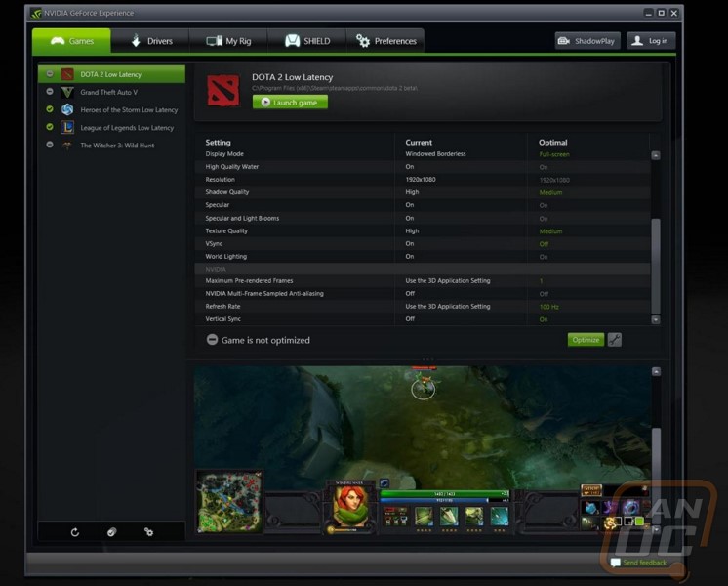The height and width of the screenshot is (586, 728).
Task: Select DOTA 2 Low Latency in game list
Action: point(111,74)
